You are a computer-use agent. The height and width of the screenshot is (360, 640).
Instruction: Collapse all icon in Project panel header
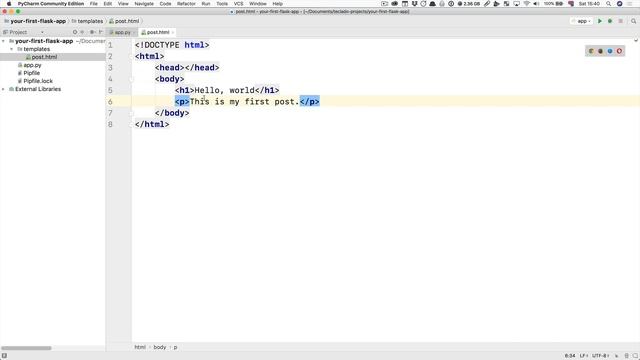(x=82, y=32)
